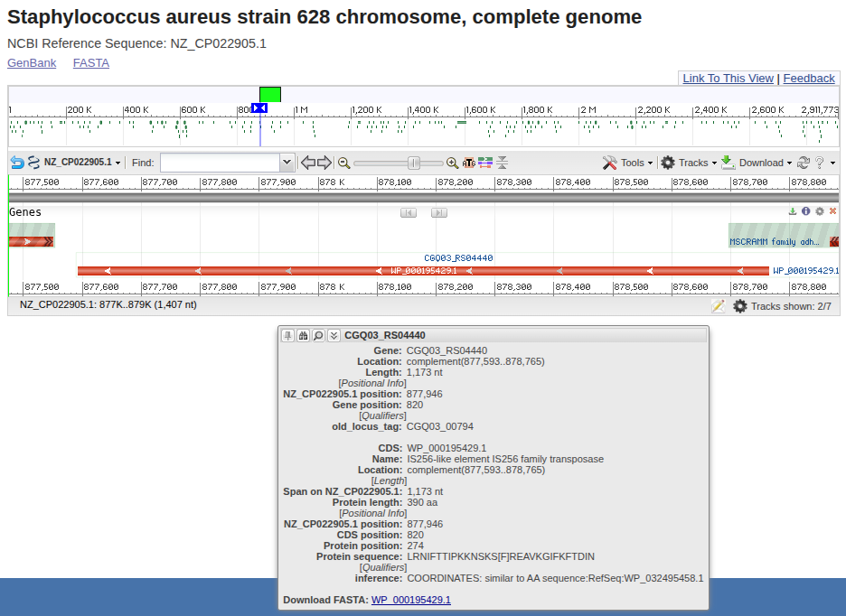This screenshot has height=616, width=846.
Task: Open Genes track settings gear
Action: 820,211
